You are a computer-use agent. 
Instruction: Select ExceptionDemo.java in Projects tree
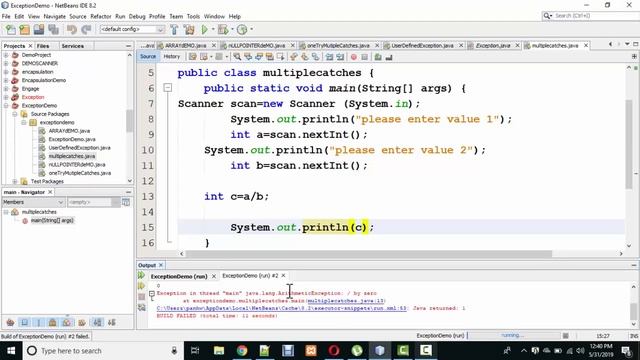tap(72, 139)
